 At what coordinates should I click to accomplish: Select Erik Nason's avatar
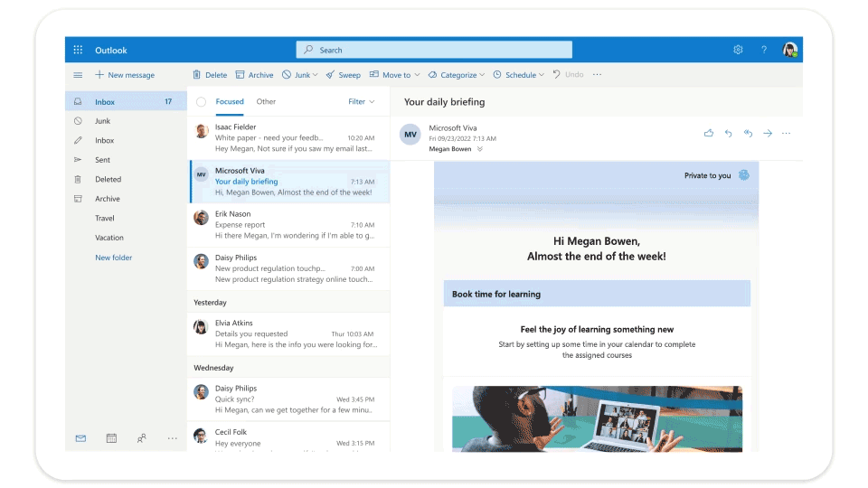pos(201,218)
